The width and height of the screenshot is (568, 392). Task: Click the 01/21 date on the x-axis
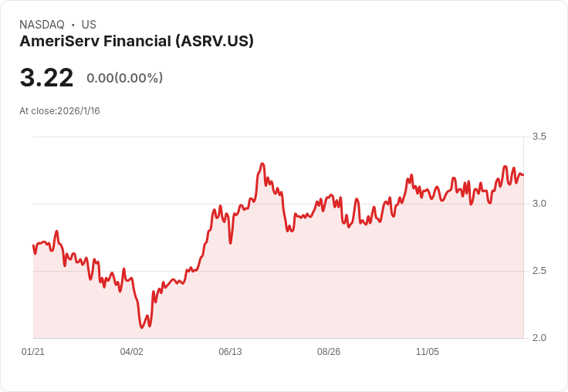[33, 352]
